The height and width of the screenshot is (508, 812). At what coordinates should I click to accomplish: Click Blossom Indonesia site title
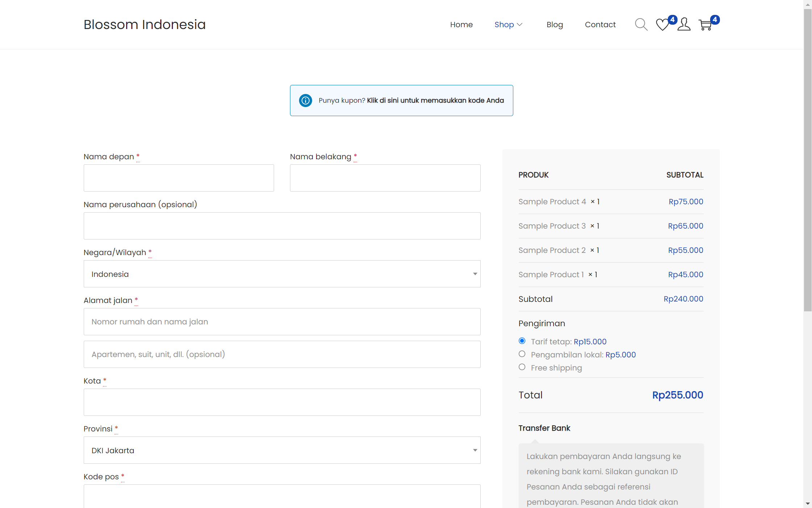[144, 24]
